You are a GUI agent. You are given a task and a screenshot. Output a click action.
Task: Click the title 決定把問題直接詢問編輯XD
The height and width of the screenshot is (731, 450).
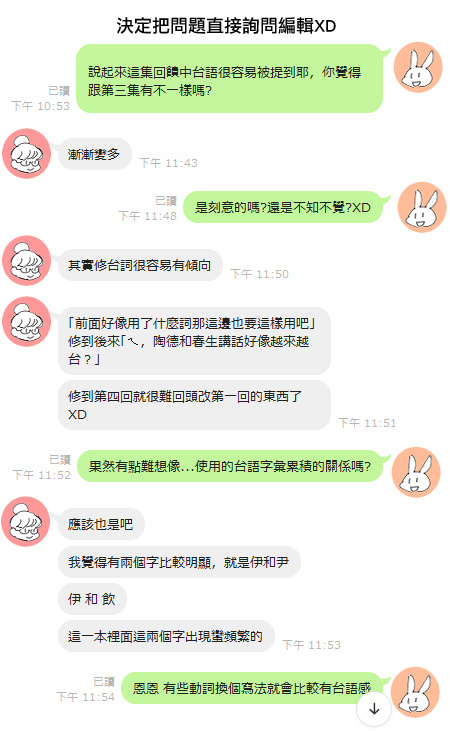coord(226,26)
